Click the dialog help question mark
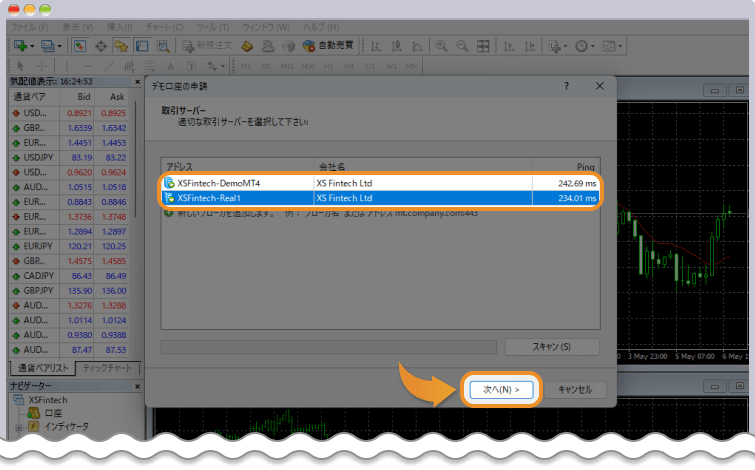755x470 pixels. click(566, 86)
